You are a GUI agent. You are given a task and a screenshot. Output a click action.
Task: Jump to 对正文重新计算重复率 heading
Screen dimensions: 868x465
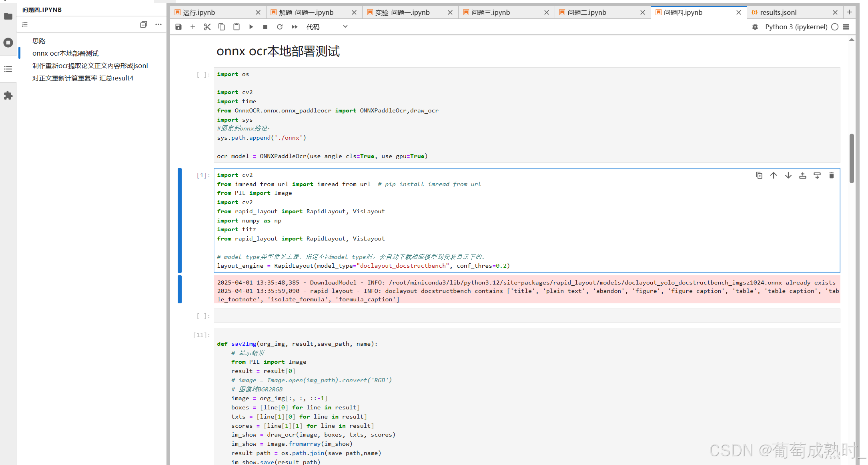point(83,78)
